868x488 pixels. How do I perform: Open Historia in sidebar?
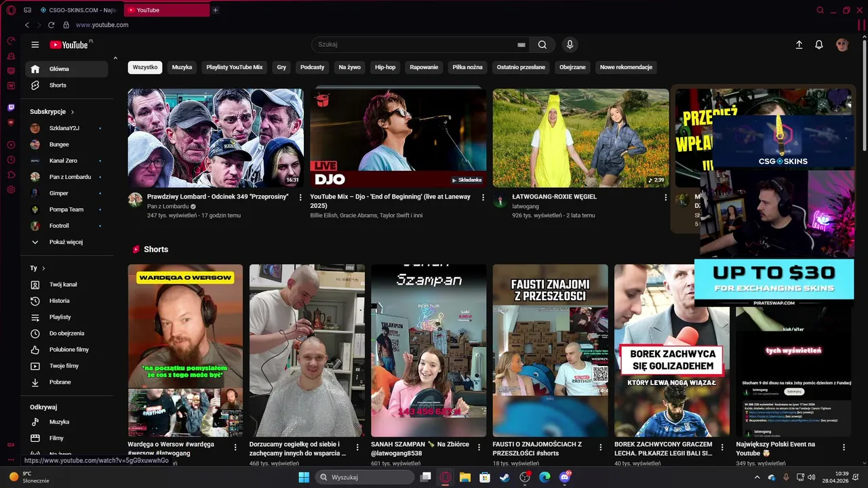coord(66,301)
